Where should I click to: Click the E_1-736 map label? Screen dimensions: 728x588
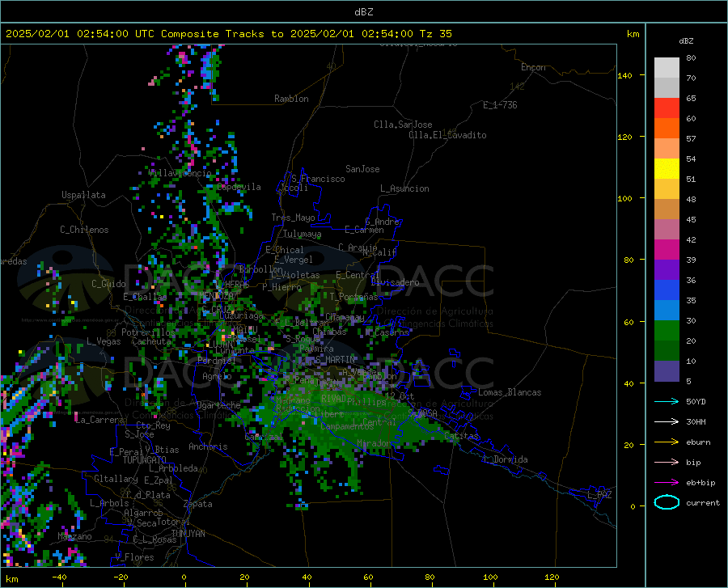click(500, 105)
